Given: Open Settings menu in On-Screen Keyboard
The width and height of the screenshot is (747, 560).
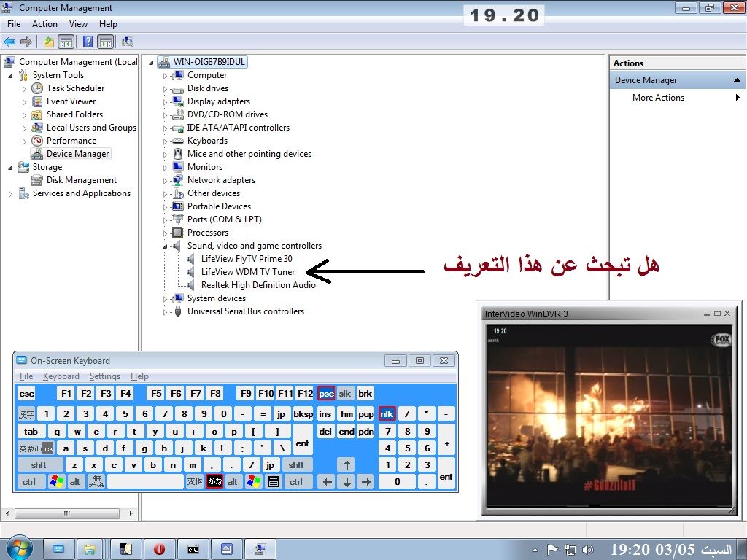Looking at the screenshot, I should point(105,376).
